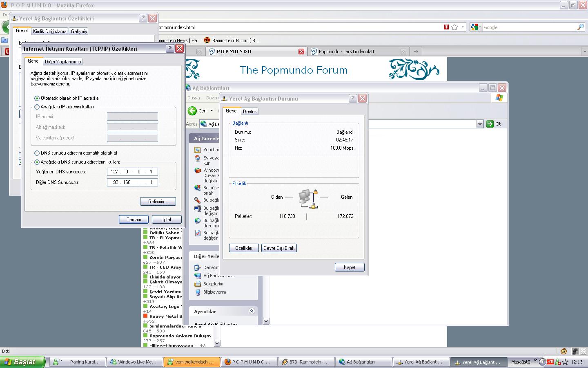Cancel TCP/IP dialog with İptal
Viewport: 588px width, 368px height.
(x=167, y=220)
